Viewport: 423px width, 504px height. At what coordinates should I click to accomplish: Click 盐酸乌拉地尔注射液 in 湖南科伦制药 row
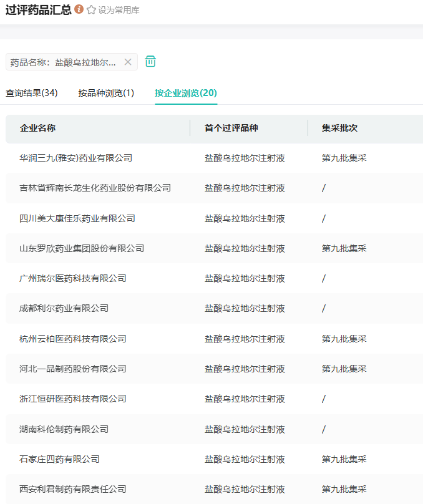pos(245,429)
